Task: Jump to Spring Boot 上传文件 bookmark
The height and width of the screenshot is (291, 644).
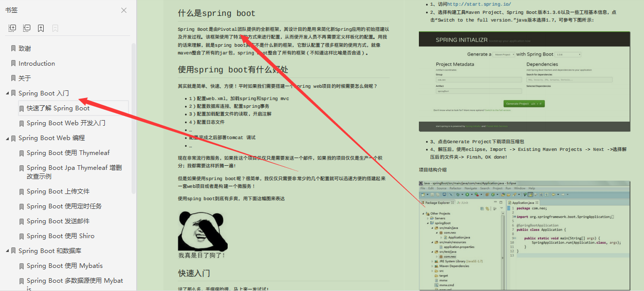Action: [58, 191]
